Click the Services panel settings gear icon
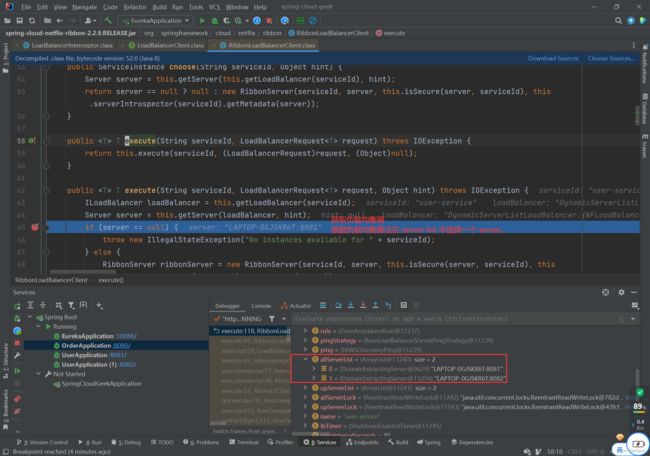The image size is (650, 456). [621, 292]
